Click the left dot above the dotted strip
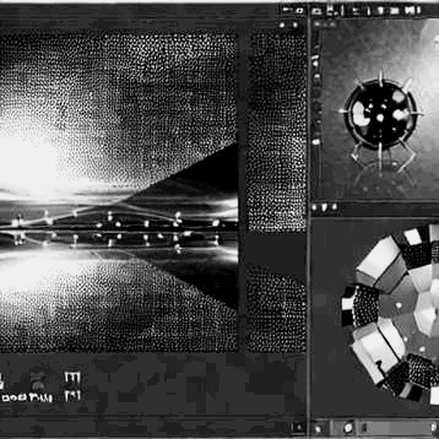 click(282, 25)
